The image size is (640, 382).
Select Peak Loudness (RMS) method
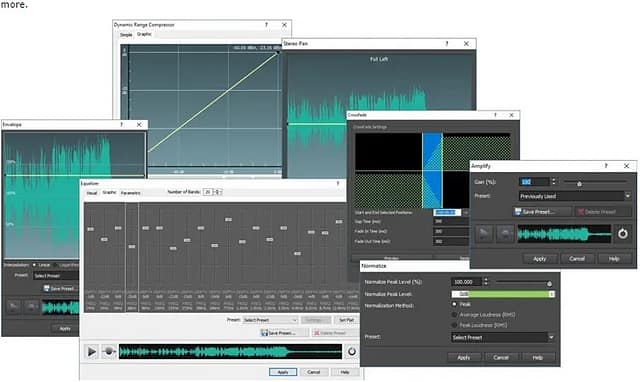tap(454, 325)
